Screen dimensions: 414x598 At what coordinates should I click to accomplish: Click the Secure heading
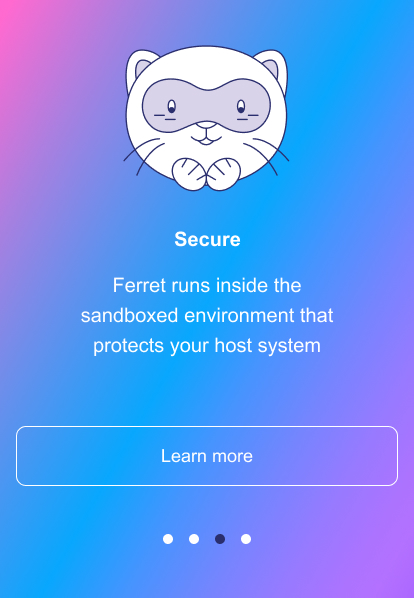pyautogui.click(x=207, y=240)
